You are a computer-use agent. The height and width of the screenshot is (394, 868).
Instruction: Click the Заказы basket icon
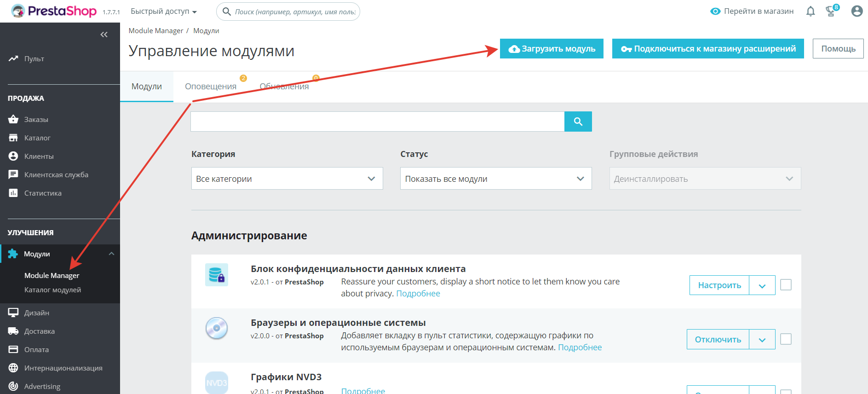(x=13, y=119)
